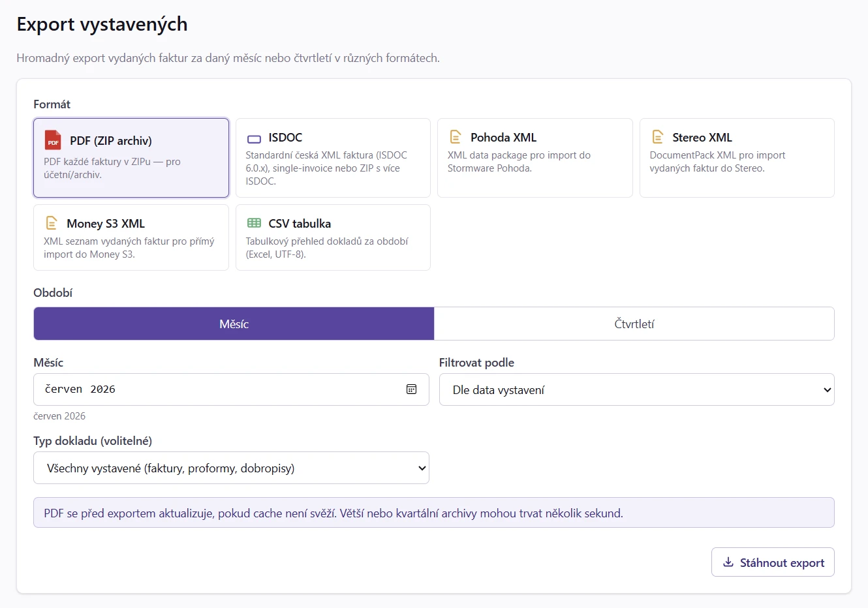
Task: Click the green CSV table icon
Action: coord(254,223)
